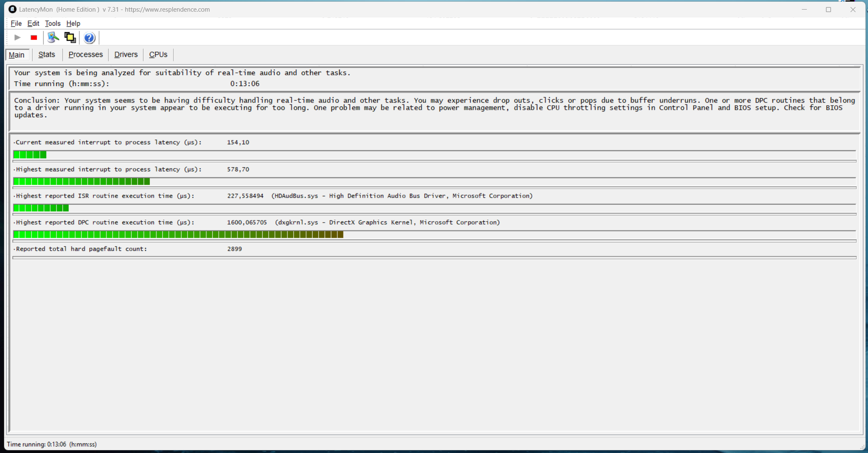Click the dxgkrnl.sys driver description text
Image resolution: width=868 pixels, height=453 pixels.
(x=387, y=223)
